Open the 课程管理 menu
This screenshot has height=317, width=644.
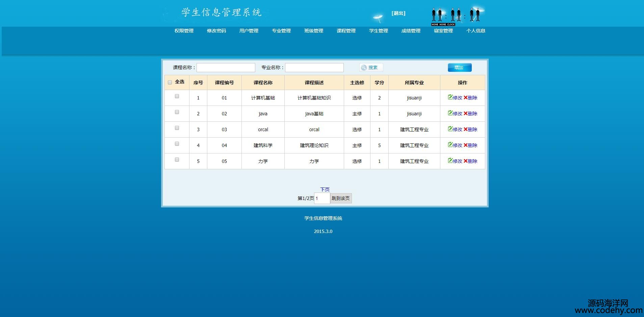click(x=346, y=31)
